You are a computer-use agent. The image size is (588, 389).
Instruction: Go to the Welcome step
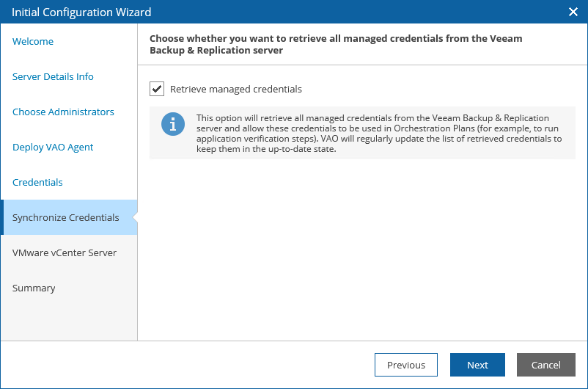[x=33, y=41]
